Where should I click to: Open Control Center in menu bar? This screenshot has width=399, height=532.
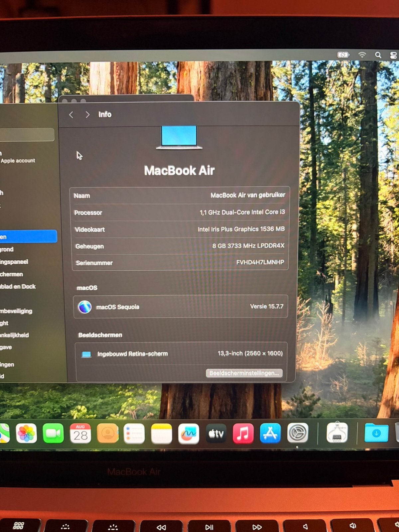click(394, 56)
